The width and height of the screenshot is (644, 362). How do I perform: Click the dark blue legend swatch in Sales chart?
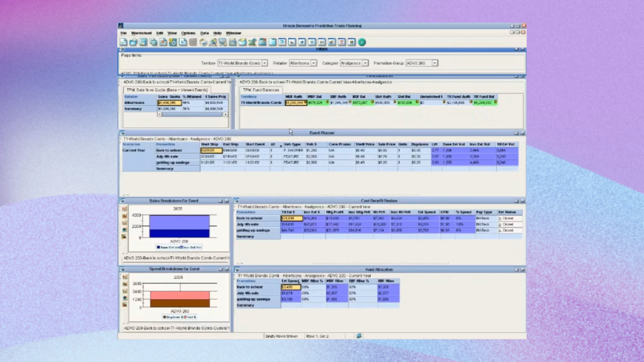pyautogui.click(x=159, y=247)
